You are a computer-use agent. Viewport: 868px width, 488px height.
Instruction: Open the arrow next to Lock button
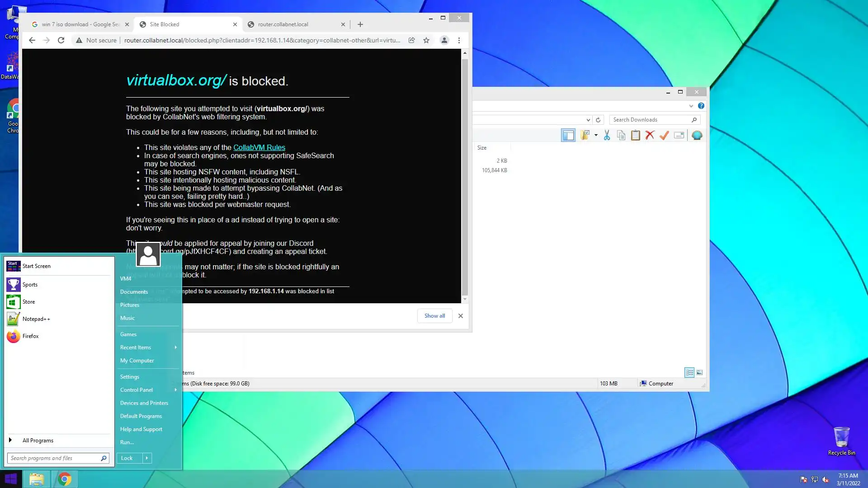[x=147, y=458]
